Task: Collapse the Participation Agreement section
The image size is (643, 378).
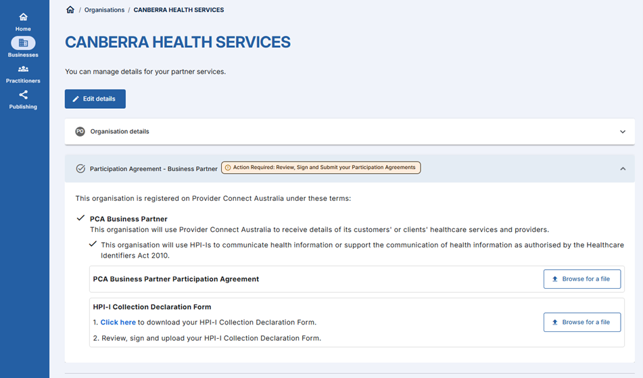Action: [622, 169]
